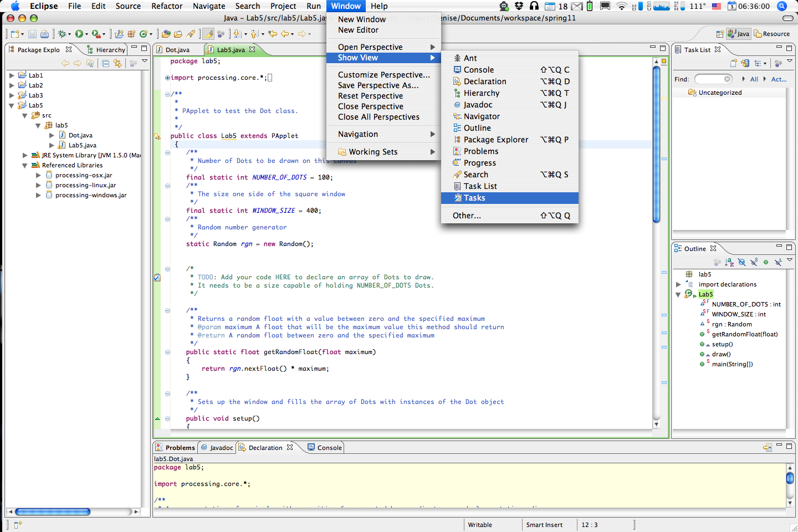Screen dimensions: 798x532
Task: Click Collapse All in Package Explorer
Action: point(105,63)
